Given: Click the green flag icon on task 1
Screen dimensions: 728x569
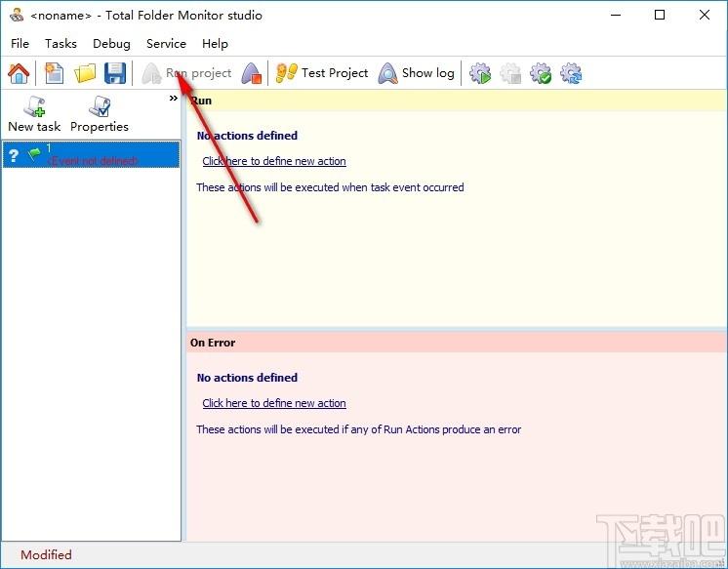Looking at the screenshot, I should tap(34, 153).
